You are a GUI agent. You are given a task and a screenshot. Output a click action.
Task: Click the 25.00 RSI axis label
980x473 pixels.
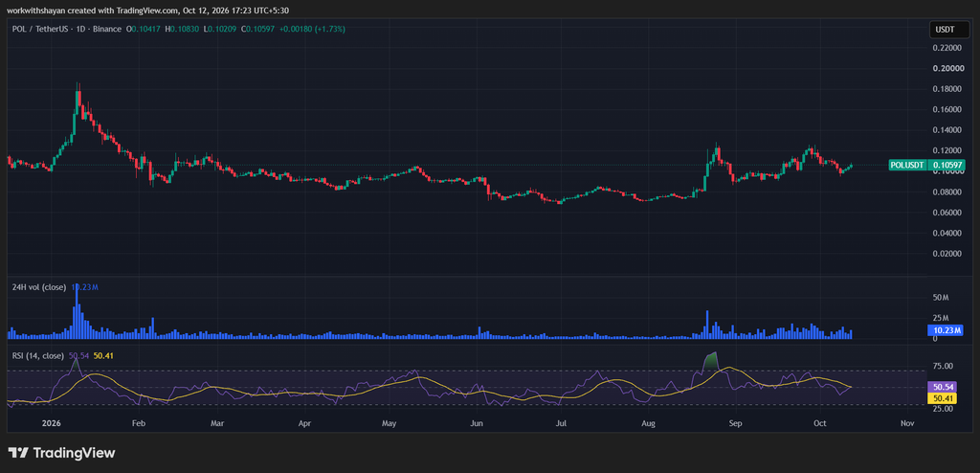943,409
